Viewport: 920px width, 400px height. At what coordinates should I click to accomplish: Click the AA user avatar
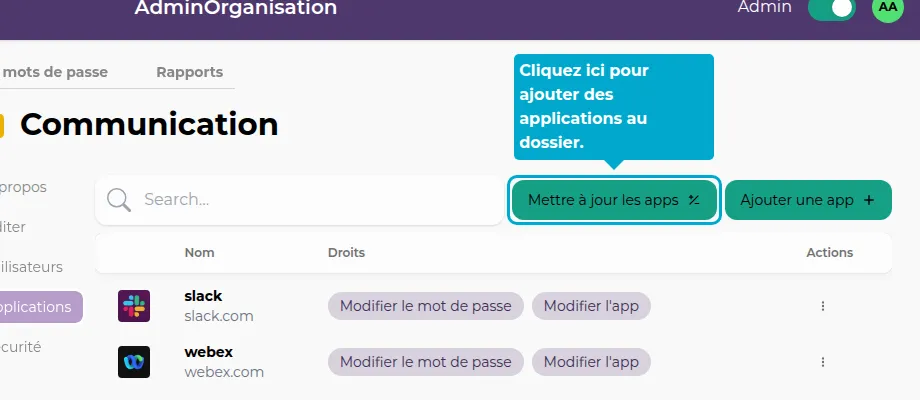887,7
